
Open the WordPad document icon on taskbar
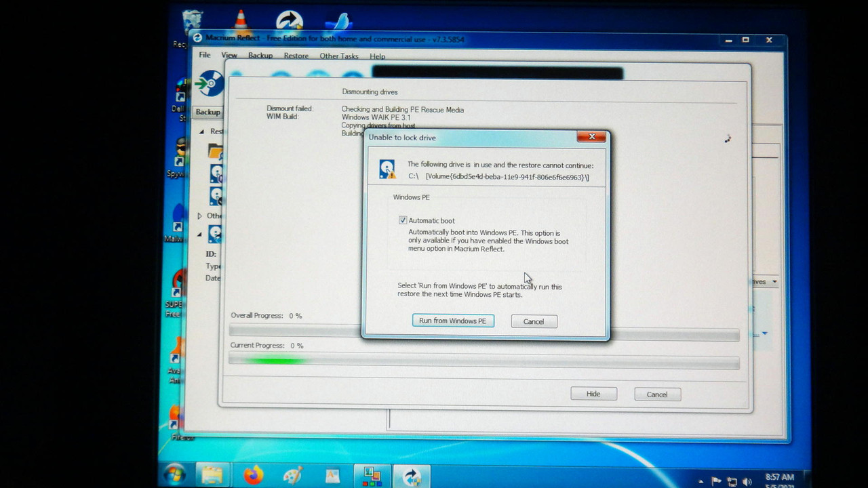coord(332,476)
